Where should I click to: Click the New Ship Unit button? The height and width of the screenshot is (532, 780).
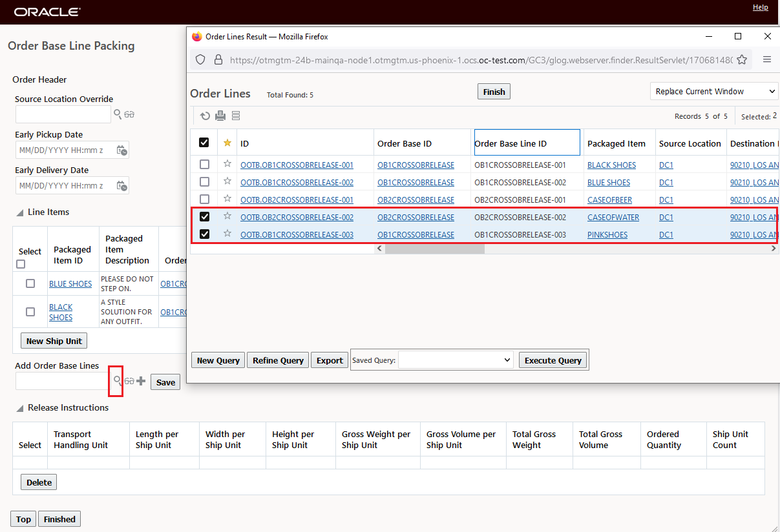[x=54, y=341]
